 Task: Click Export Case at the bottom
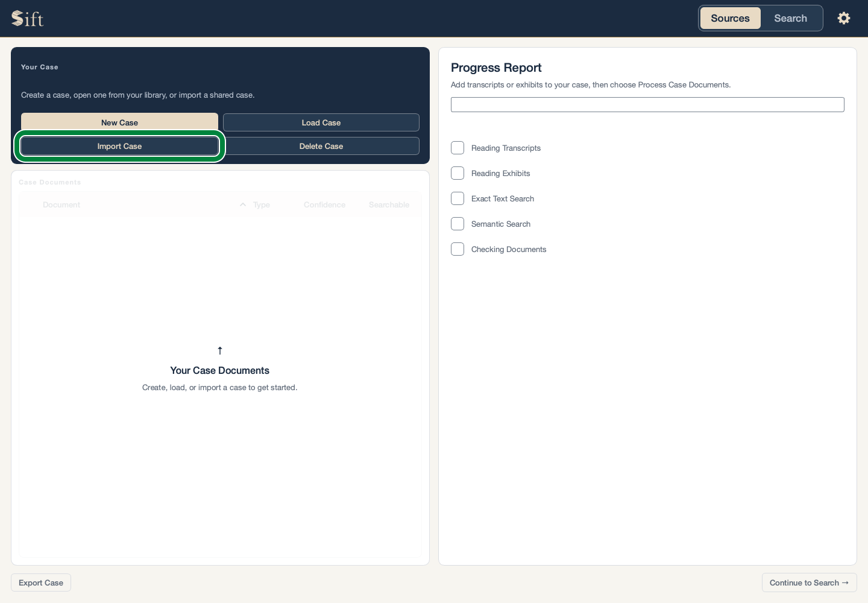(41, 582)
